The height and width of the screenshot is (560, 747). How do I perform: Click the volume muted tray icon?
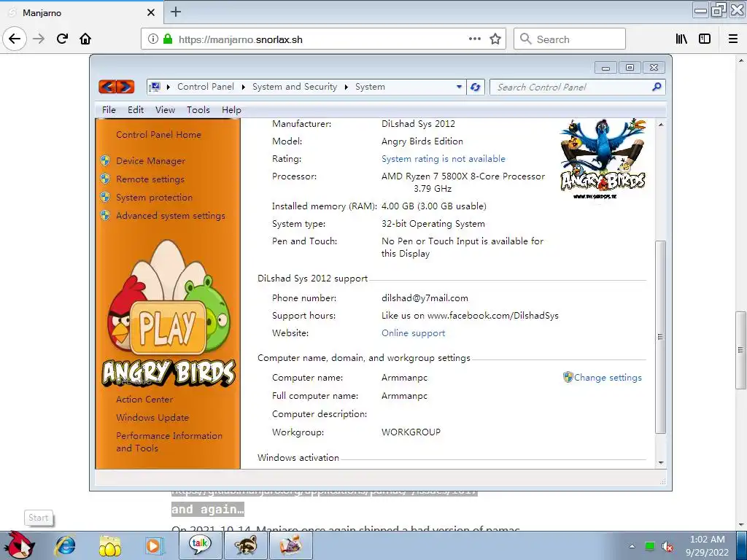click(x=667, y=547)
